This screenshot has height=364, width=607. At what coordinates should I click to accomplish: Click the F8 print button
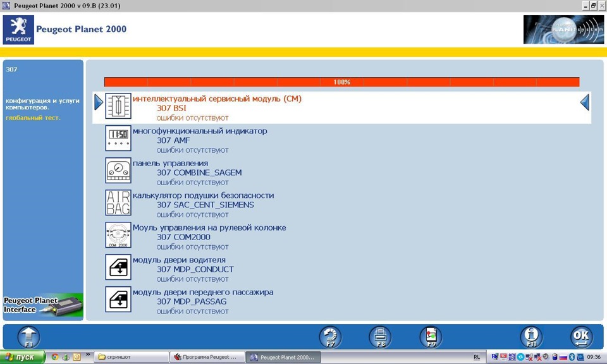[381, 337]
